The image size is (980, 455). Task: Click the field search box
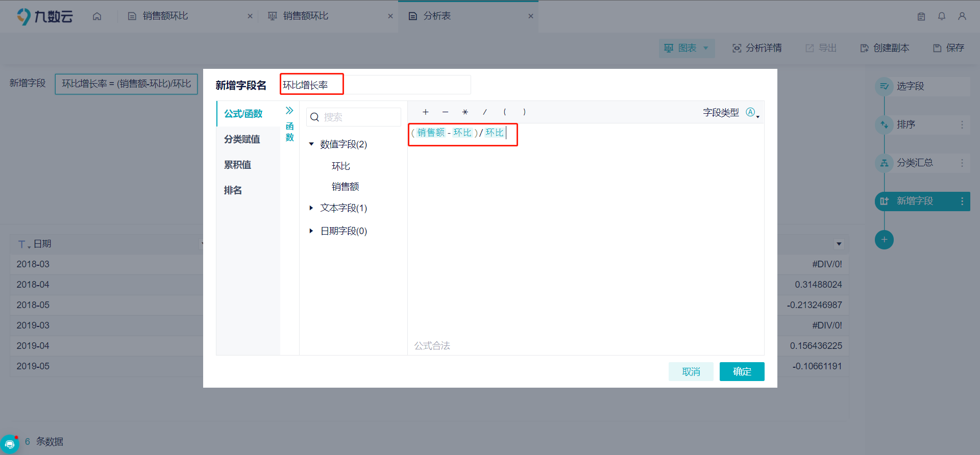point(354,117)
